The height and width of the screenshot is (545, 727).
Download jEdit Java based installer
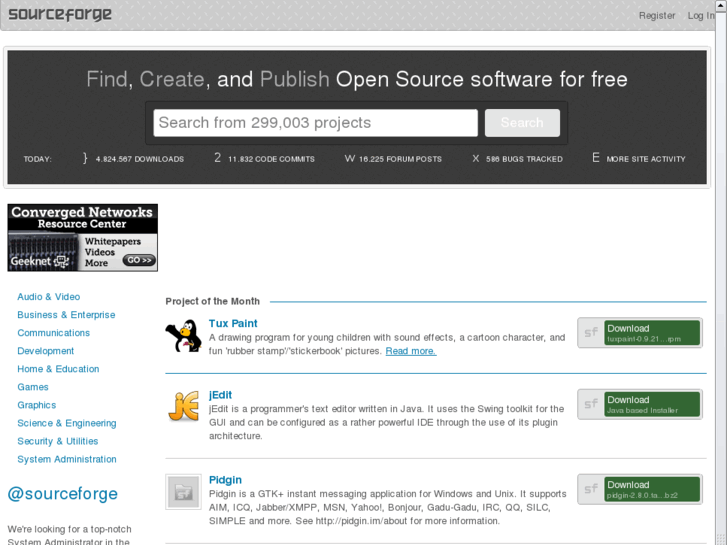pyautogui.click(x=639, y=404)
